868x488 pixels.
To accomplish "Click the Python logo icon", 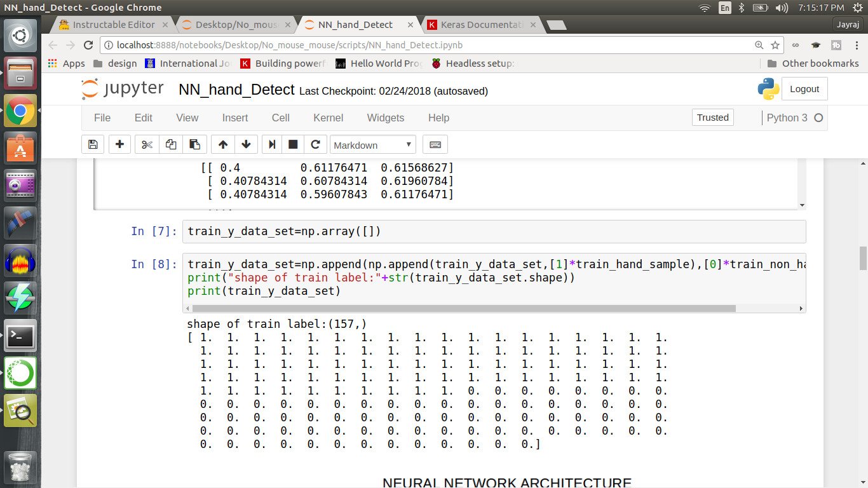I will [x=769, y=89].
